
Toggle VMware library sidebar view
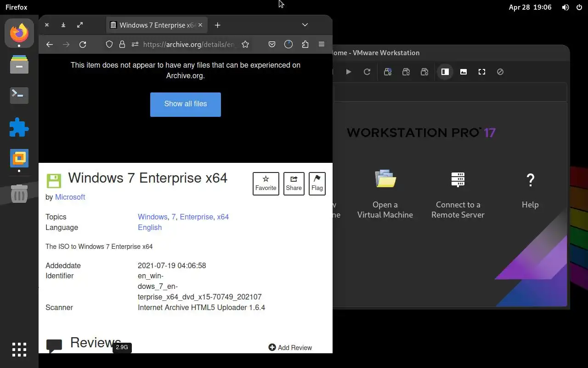point(445,72)
